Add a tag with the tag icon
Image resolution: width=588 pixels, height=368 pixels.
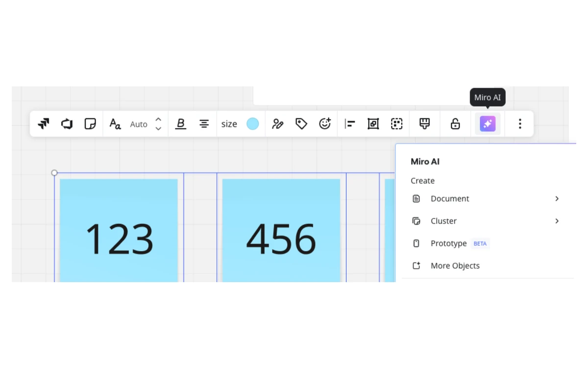click(x=301, y=124)
